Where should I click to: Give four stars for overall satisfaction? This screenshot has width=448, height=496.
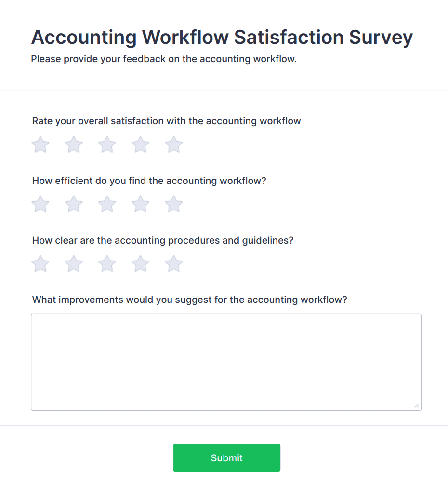140,144
